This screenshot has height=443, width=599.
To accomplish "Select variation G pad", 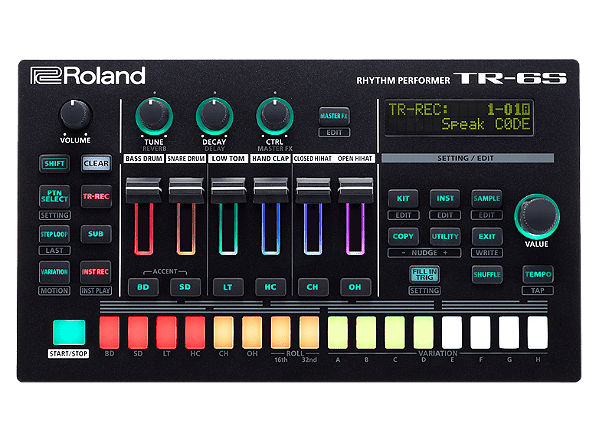I will click(x=509, y=332).
